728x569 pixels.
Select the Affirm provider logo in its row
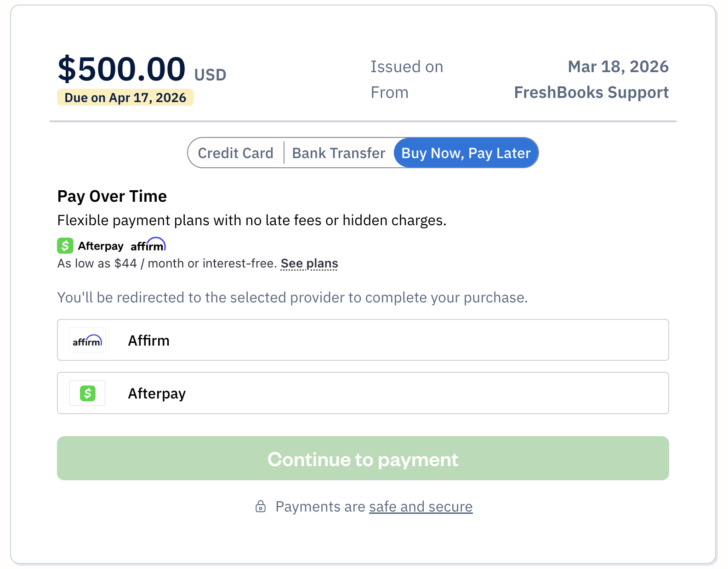pyautogui.click(x=87, y=340)
